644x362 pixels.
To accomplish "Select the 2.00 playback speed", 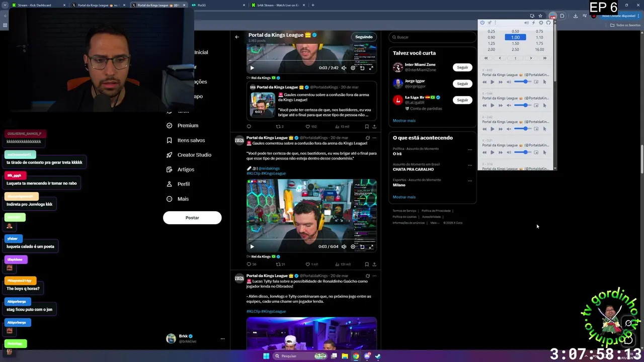I will [x=491, y=49].
